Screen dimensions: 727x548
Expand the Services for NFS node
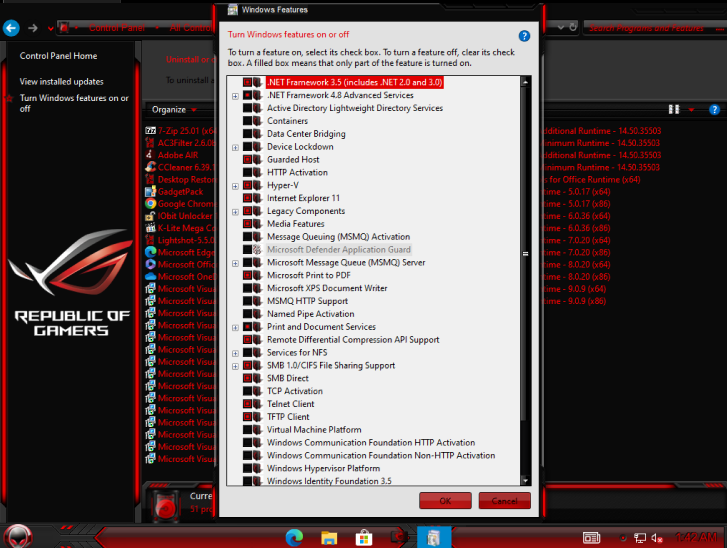coord(235,353)
